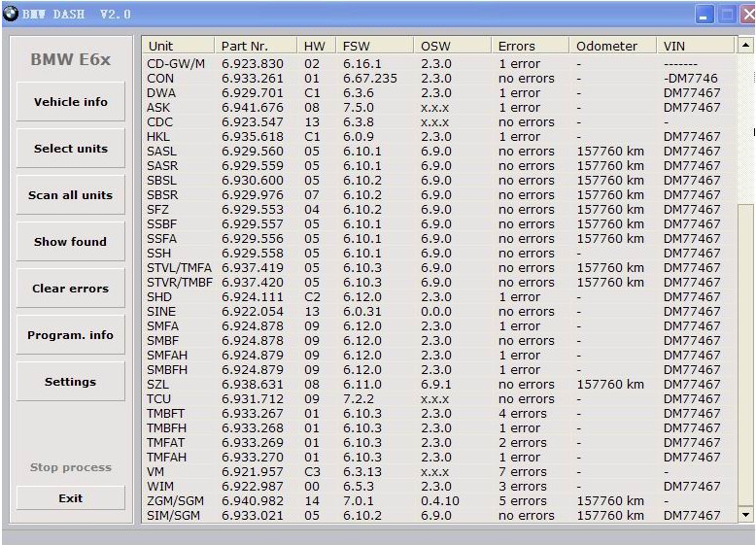Viewport: 756px width, 545px height.
Task: Click part number 6.938.631
Action: click(253, 384)
